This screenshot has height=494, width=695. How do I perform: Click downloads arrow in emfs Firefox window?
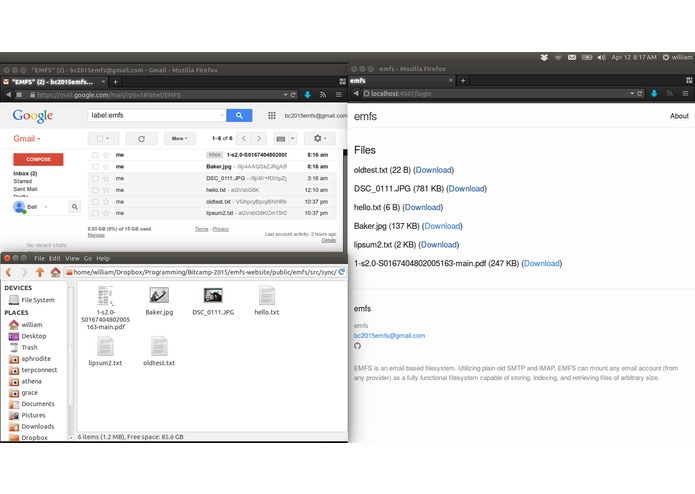[x=654, y=93]
